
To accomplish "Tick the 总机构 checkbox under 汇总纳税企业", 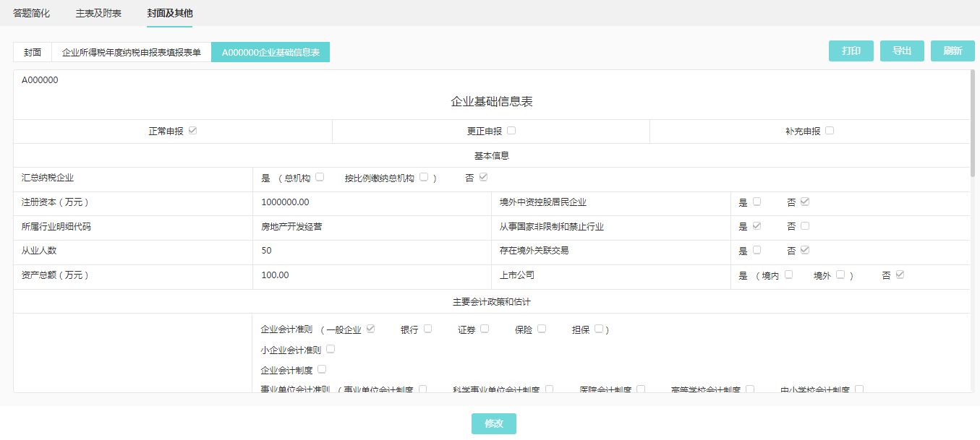I will coord(320,177).
